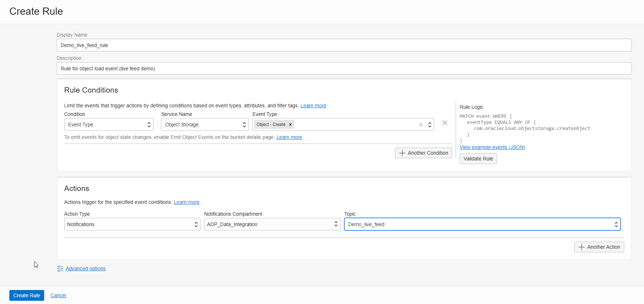Click the Advanced options sliders icon
This screenshot has width=644, height=304.
click(x=60, y=268)
